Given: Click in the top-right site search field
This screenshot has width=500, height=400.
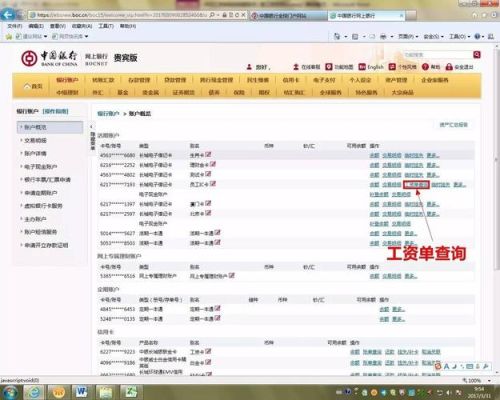Looking at the screenshot, I should click(437, 55).
